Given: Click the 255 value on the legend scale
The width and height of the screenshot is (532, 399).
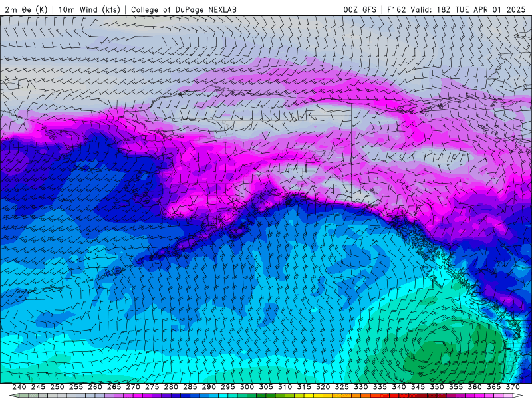Looking at the screenshot, I should [76, 387].
